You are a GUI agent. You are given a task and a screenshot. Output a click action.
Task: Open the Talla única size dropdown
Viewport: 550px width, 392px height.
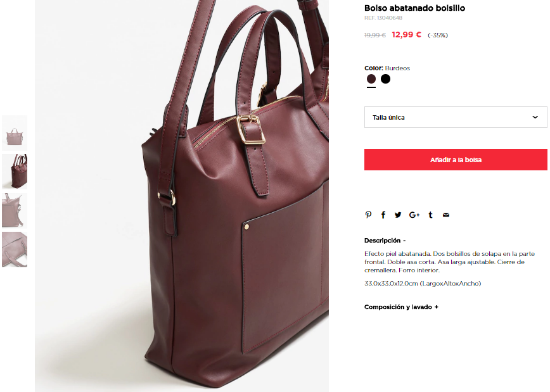[x=456, y=117]
